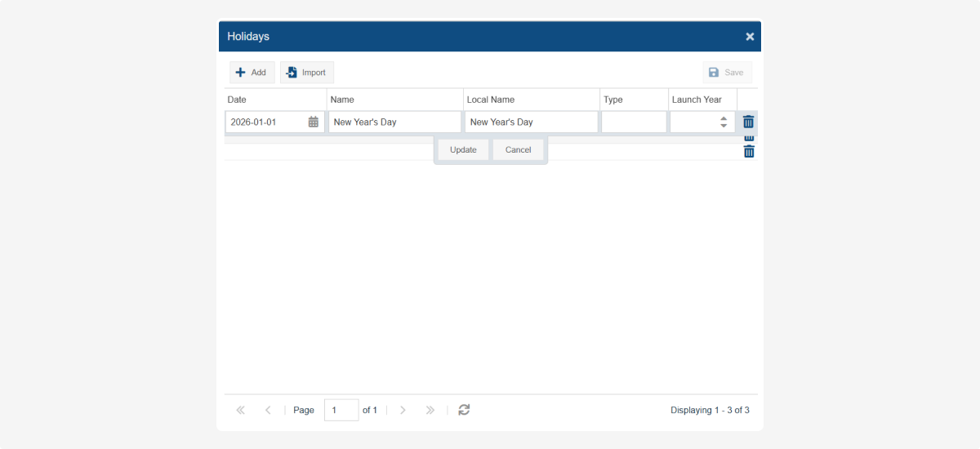980x449 pixels.
Task: Click the bottom-most trash delete icon
Action: coord(749,152)
